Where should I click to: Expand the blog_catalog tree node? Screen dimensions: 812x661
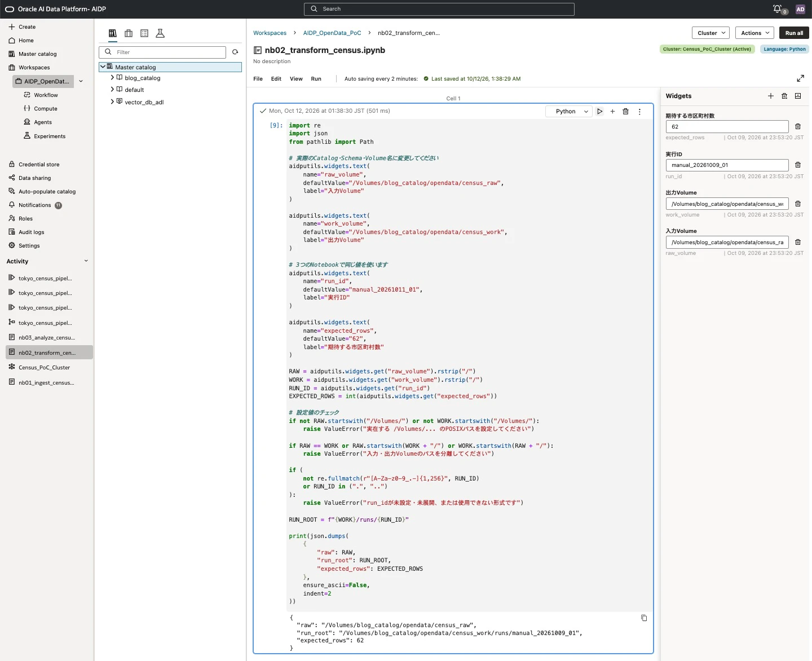pyautogui.click(x=112, y=78)
